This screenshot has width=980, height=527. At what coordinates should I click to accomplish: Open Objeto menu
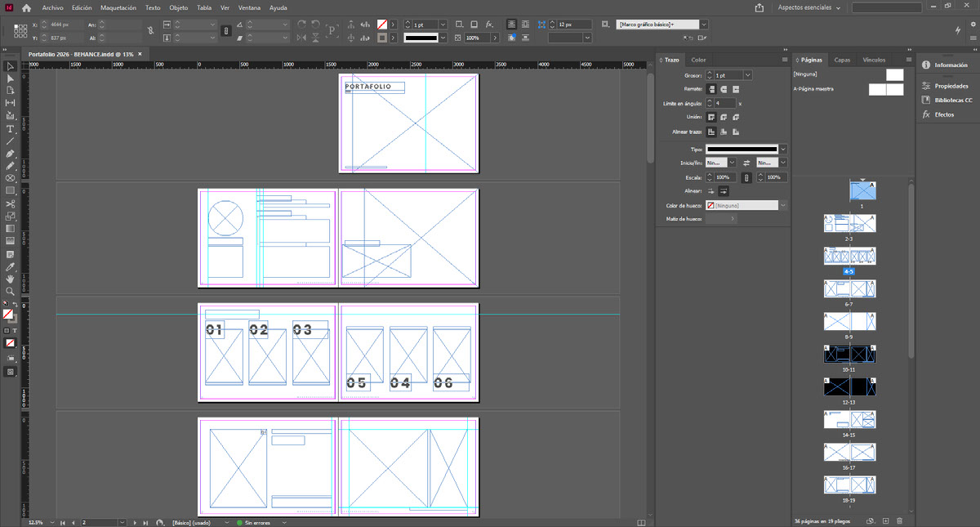point(178,7)
